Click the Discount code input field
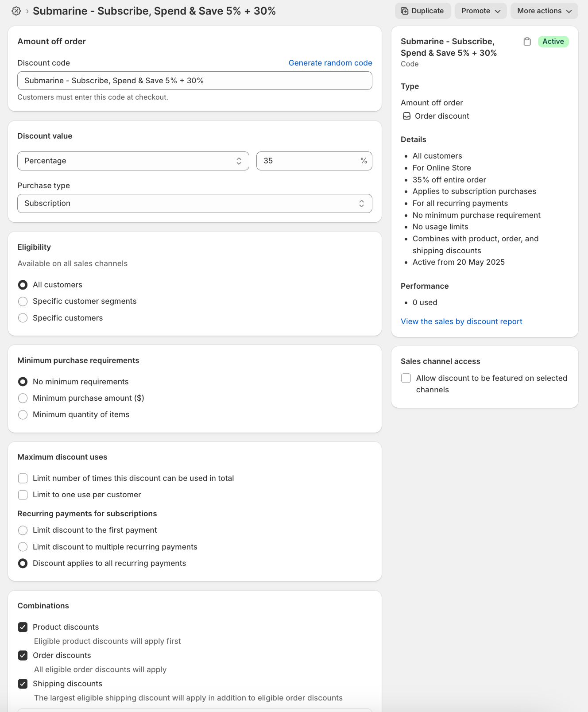588x712 pixels. click(x=194, y=81)
